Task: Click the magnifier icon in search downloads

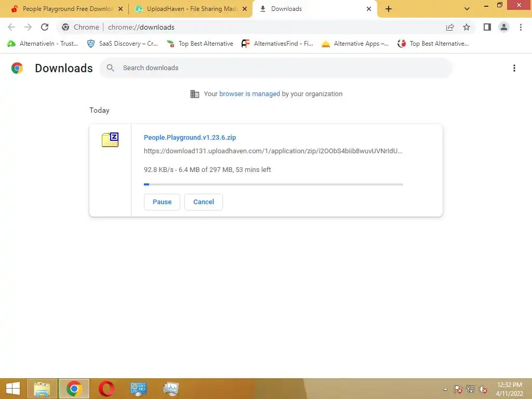Action: point(110,68)
